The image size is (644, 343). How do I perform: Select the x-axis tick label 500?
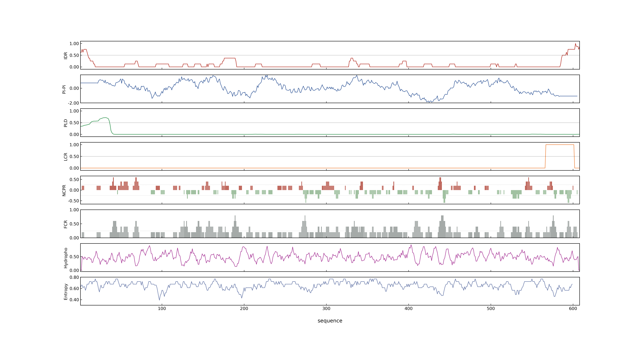[x=491, y=309]
